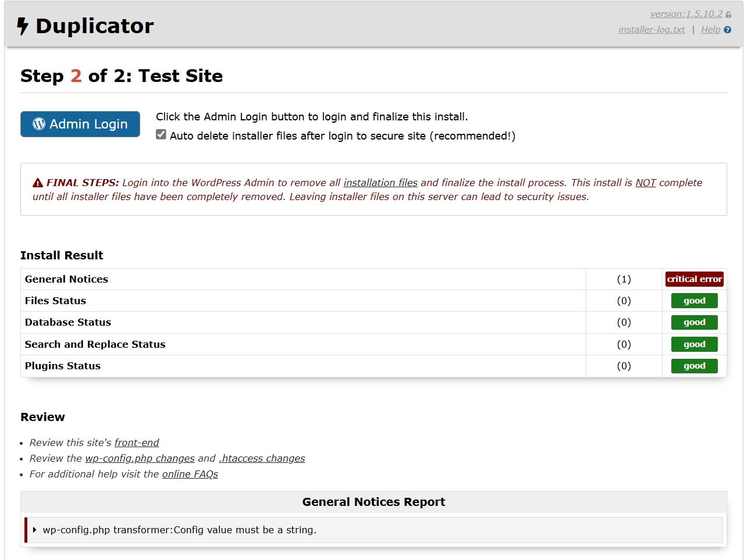The width and height of the screenshot is (751, 560).
Task: Click the critical error badge for General Notices
Action: tap(695, 279)
